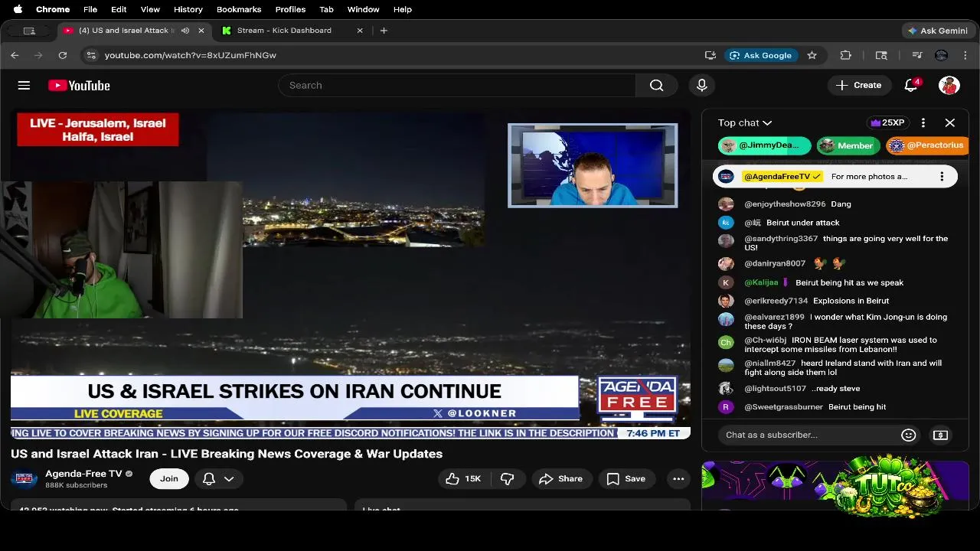
Task: Open Chrome three-dot menu
Action: click(965, 55)
